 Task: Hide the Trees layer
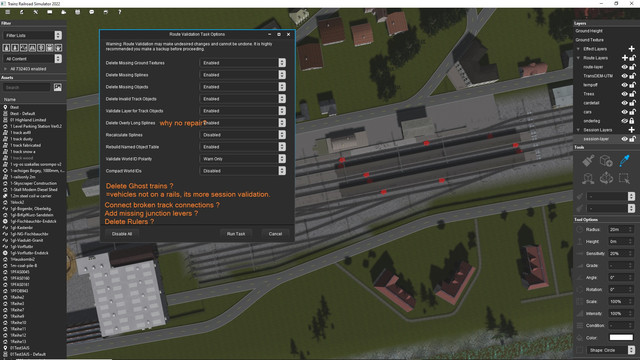624,94
